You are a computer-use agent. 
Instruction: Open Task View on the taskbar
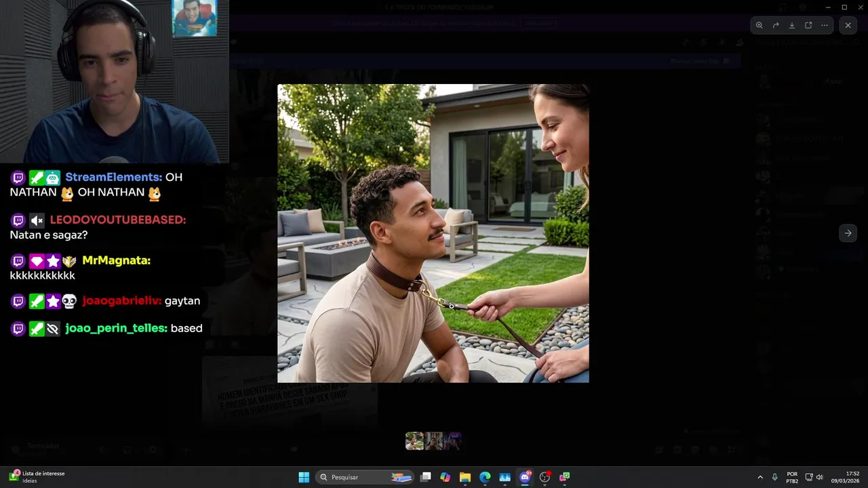[426, 477]
